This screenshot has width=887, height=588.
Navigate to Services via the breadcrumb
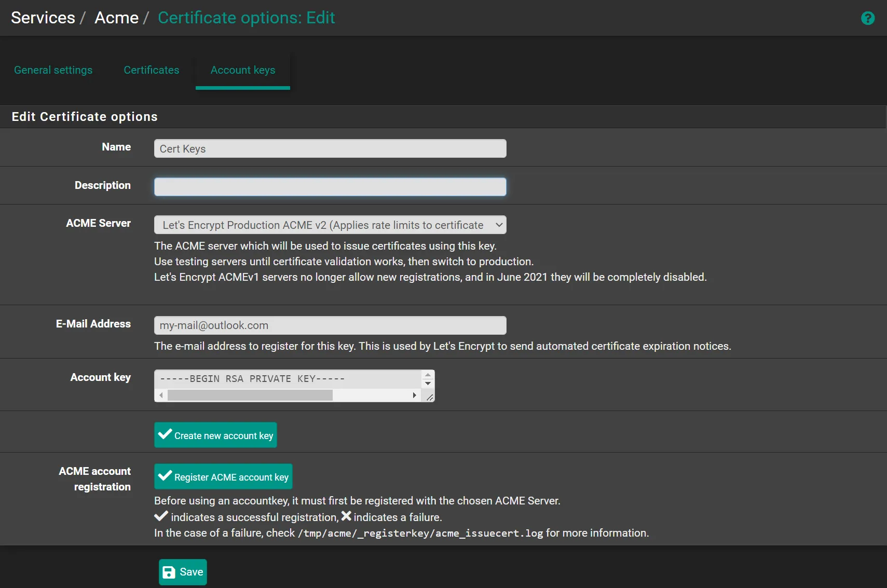tap(43, 17)
